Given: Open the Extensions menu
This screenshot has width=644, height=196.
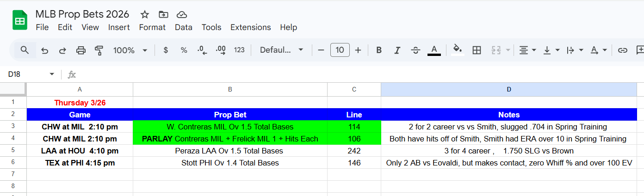Looking at the screenshot, I should tap(250, 27).
